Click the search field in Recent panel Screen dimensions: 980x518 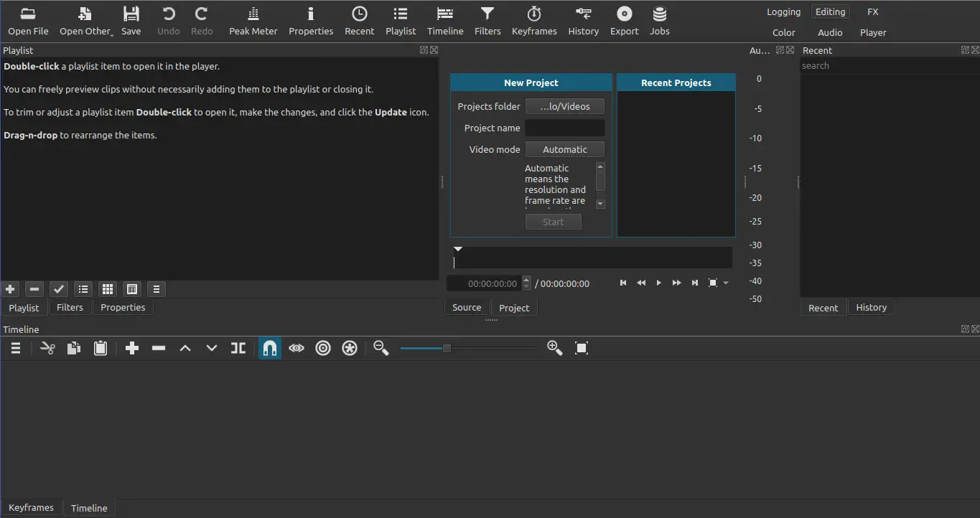point(890,65)
